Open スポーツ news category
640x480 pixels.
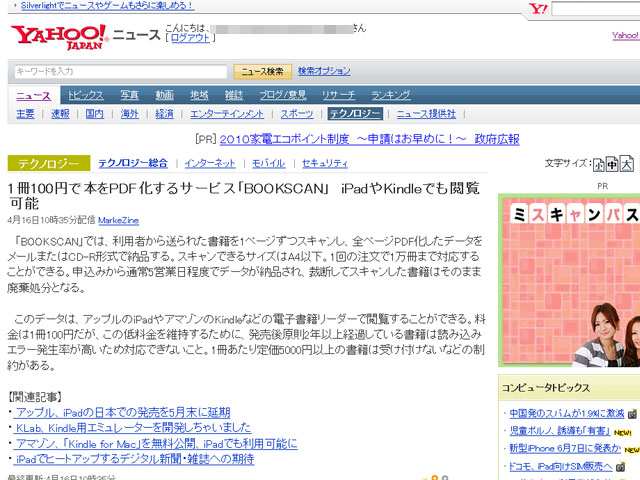pyautogui.click(x=297, y=114)
